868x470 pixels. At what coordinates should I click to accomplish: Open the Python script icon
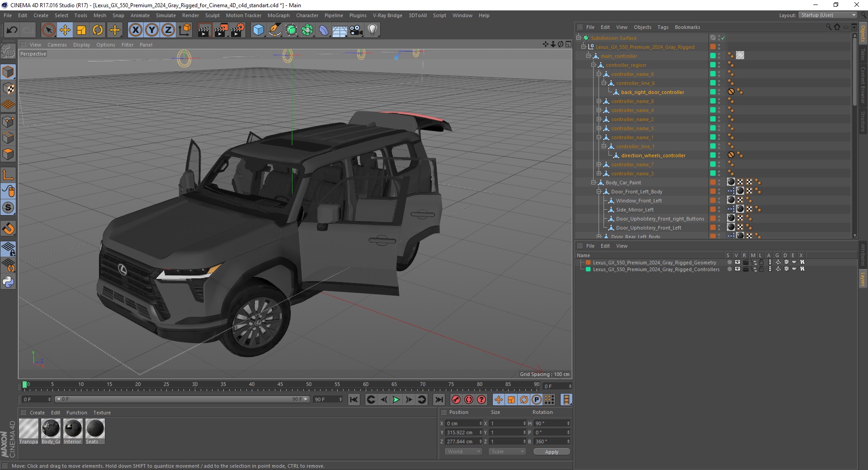pyautogui.click(x=8, y=282)
